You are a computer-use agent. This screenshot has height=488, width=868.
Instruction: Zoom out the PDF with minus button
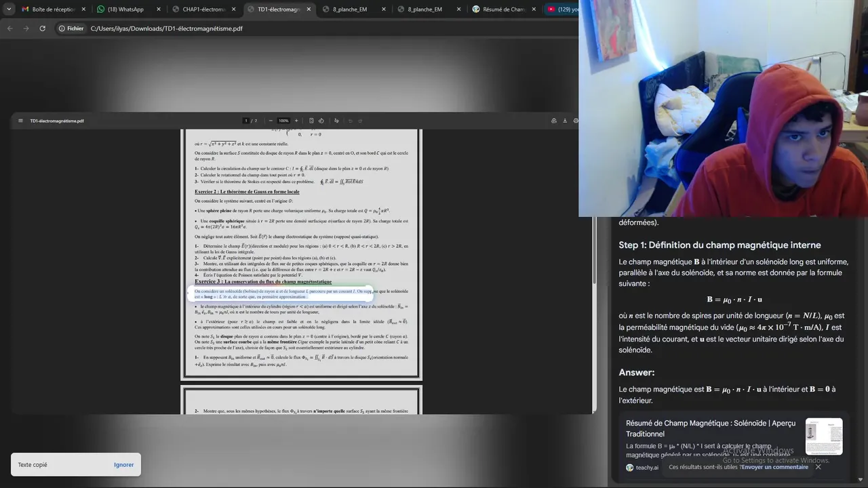271,121
